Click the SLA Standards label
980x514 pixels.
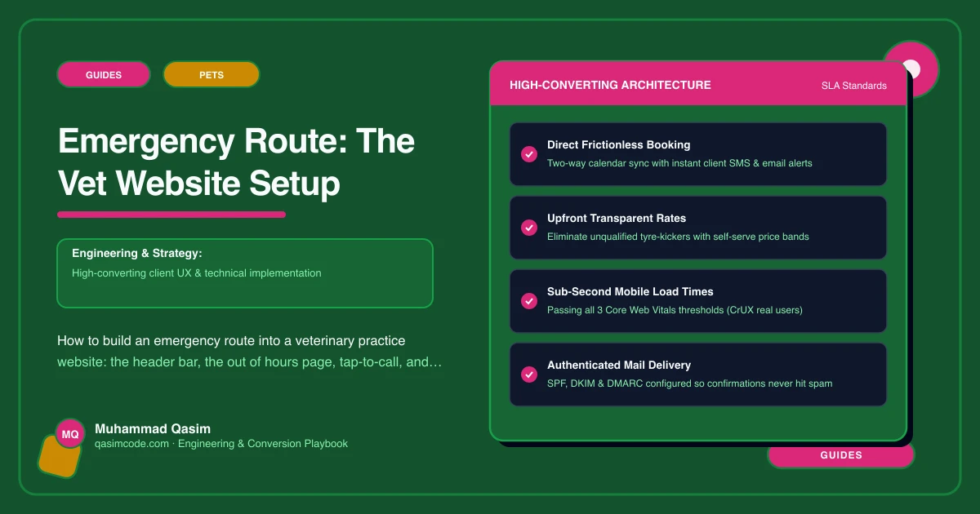click(x=854, y=86)
